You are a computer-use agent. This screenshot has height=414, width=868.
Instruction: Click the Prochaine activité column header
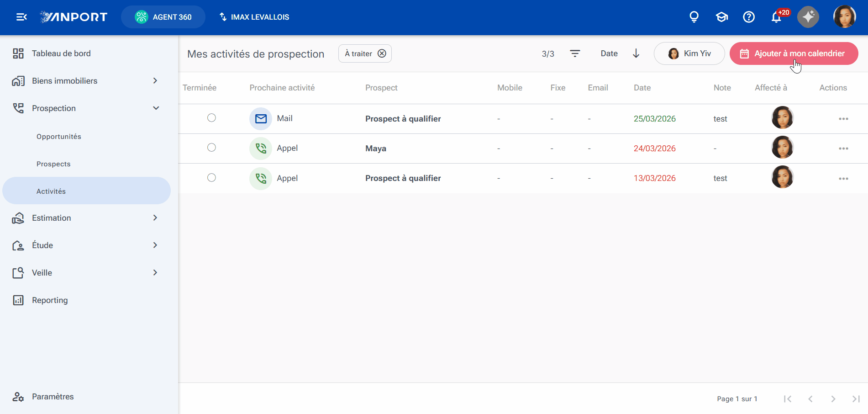tap(282, 88)
